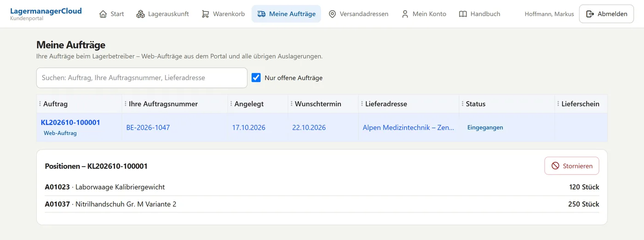Sort by the Lieferadresse column header
The image size is (644, 240).
coord(409,104)
